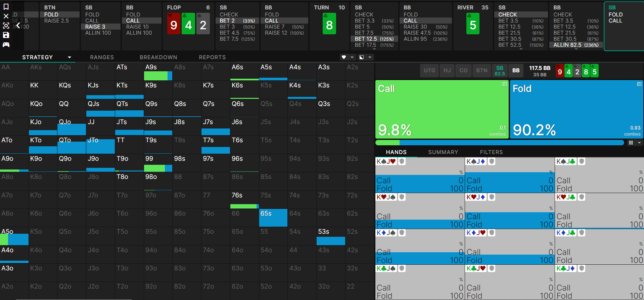Toggle the shield beside K♣J♥ hand

click(x=492, y=268)
